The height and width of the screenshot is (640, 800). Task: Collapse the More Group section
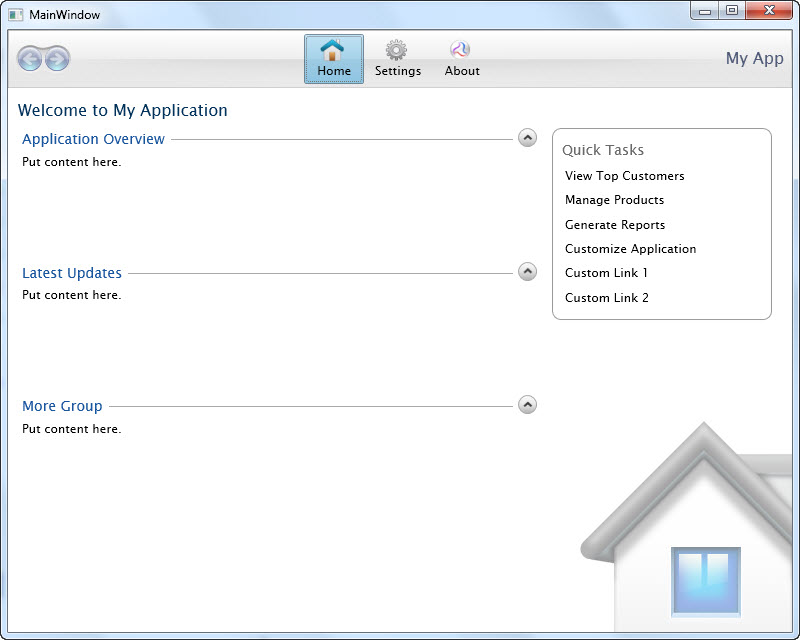coord(527,405)
